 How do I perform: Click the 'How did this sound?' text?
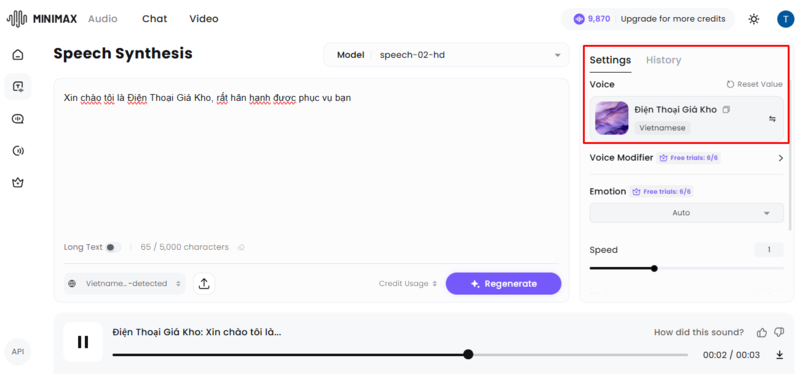click(x=699, y=333)
